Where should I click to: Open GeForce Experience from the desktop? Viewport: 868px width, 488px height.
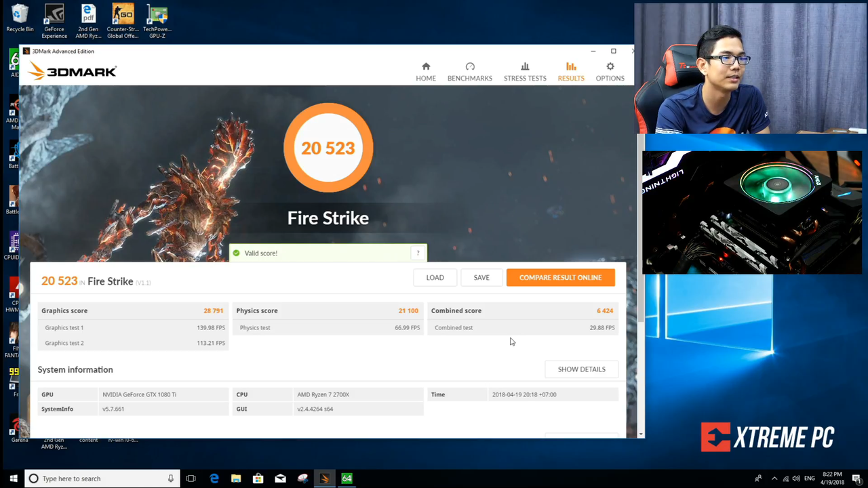point(54,17)
